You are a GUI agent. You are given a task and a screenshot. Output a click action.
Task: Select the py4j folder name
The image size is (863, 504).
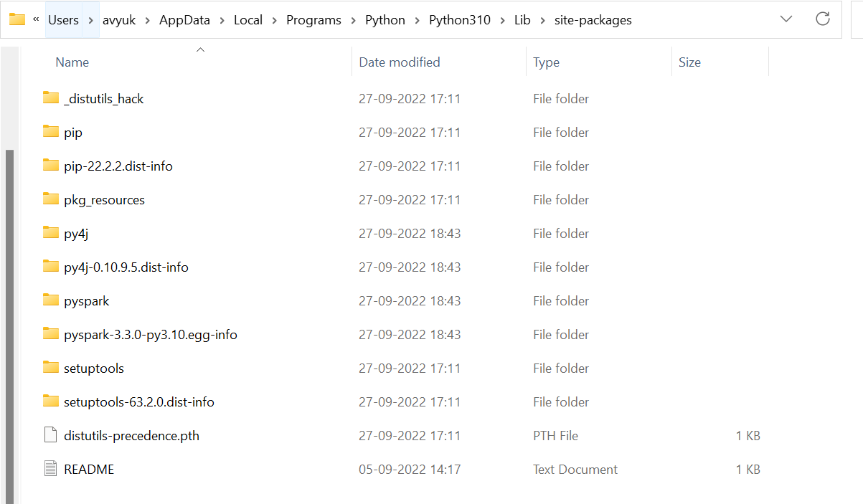tap(75, 233)
